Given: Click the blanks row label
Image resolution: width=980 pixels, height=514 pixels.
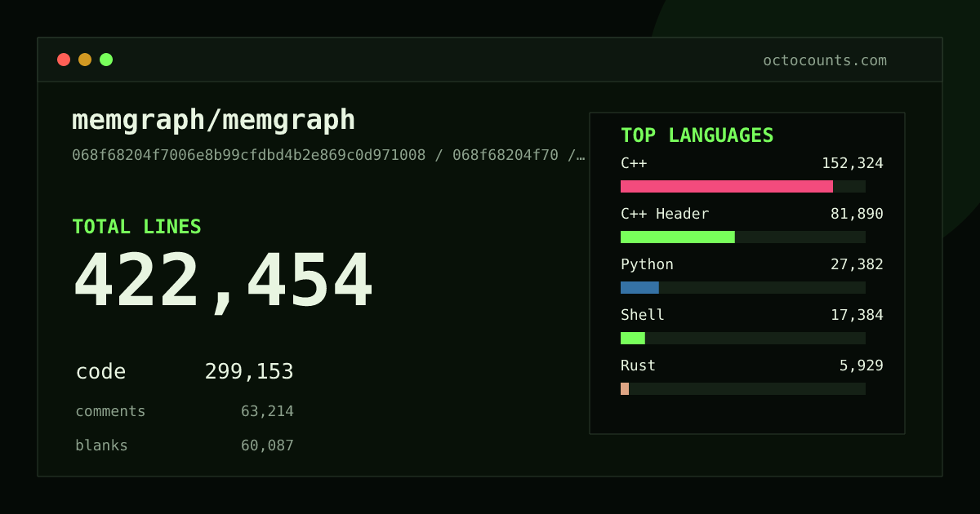Looking at the screenshot, I should [x=101, y=445].
